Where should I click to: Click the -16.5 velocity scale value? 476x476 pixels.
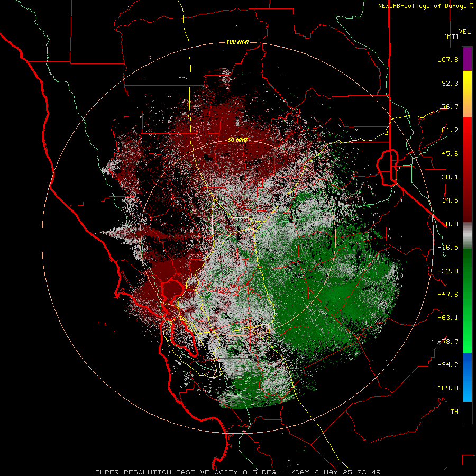(448, 248)
